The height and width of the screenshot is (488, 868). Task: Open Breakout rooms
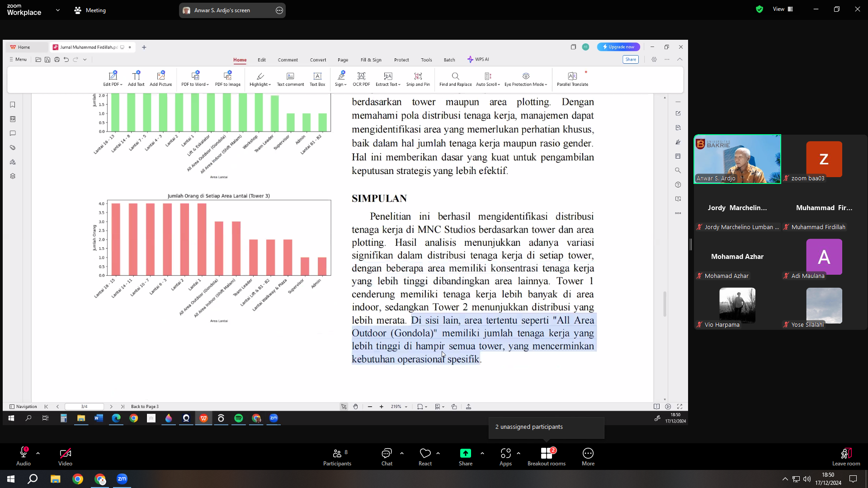(x=547, y=457)
